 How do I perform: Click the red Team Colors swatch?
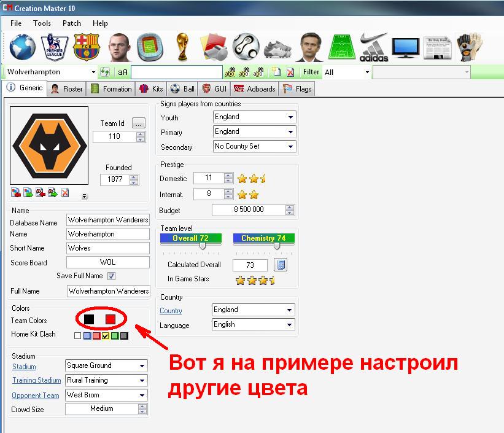[110, 319]
